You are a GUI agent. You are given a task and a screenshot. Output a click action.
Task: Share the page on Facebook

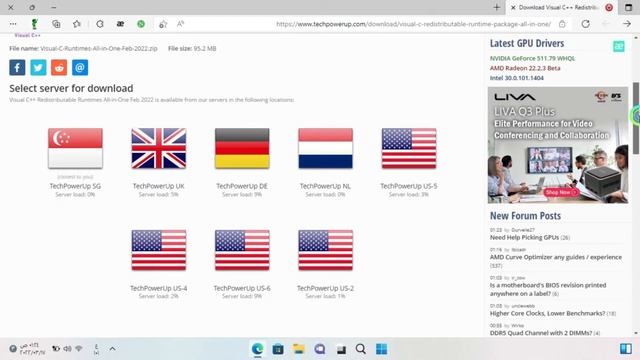click(17, 68)
